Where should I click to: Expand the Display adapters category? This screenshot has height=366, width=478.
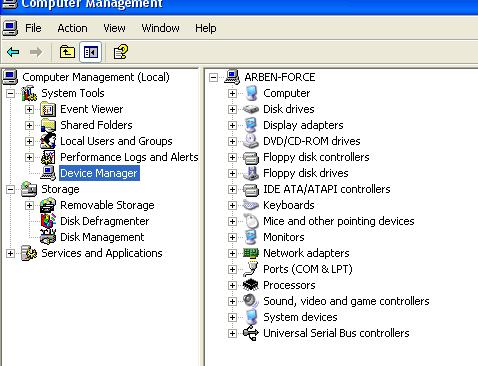[232, 125]
